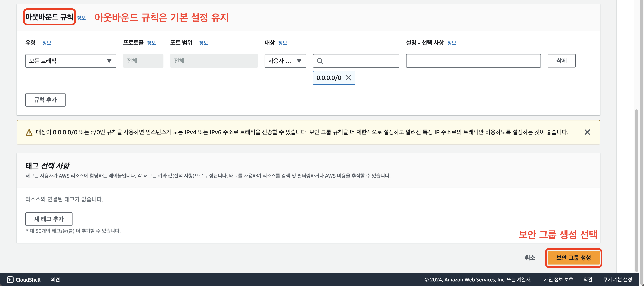
Task: Click the 새 태그 추가 button
Action: 49,219
